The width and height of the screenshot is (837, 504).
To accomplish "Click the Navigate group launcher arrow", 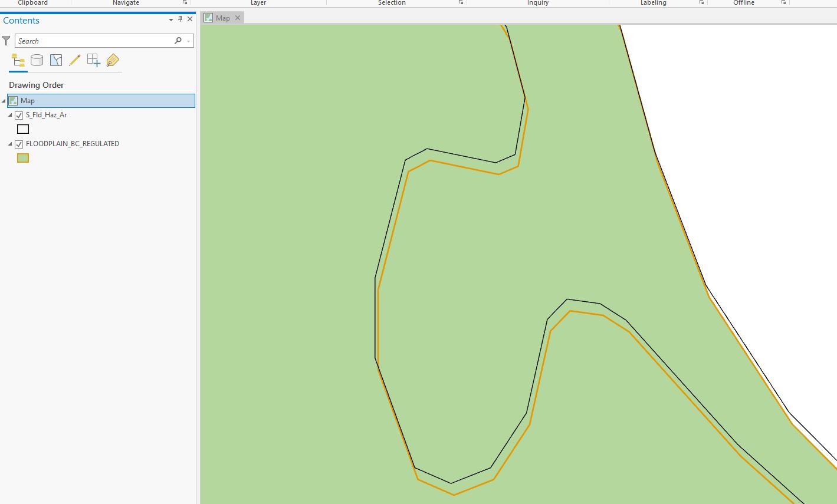I will (x=185, y=3).
